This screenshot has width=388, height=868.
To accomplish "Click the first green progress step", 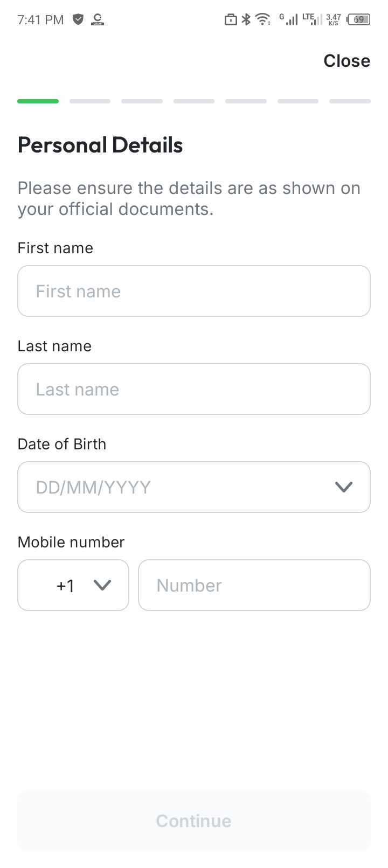I will tap(38, 101).
